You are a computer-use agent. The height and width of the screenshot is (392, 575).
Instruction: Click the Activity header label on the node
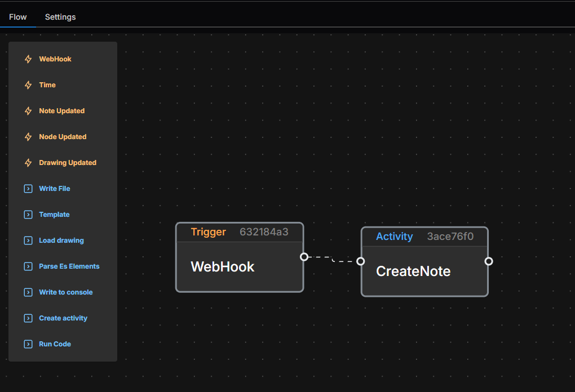click(394, 237)
